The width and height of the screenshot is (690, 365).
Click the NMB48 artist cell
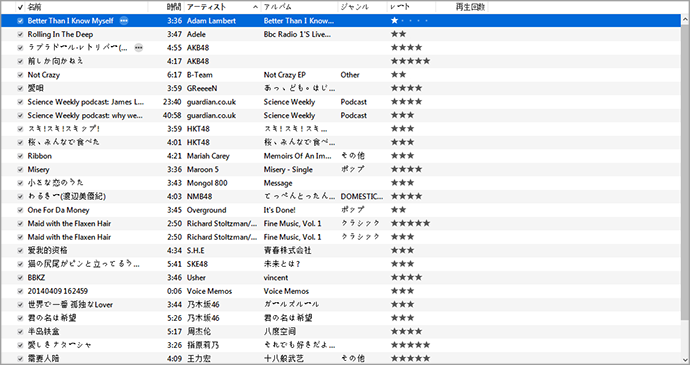(x=199, y=196)
